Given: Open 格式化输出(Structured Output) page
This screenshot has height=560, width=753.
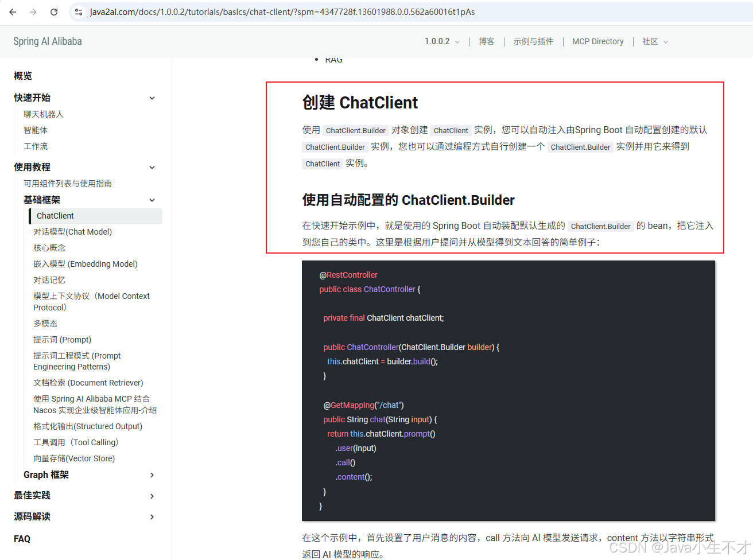Looking at the screenshot, I should [88, 426].
